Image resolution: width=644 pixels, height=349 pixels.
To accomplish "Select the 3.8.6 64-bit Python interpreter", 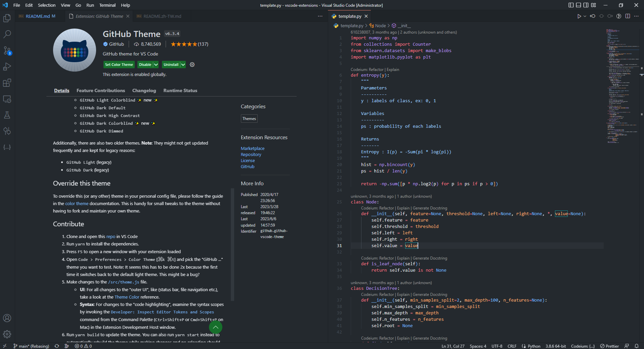I will click(556, 346).
